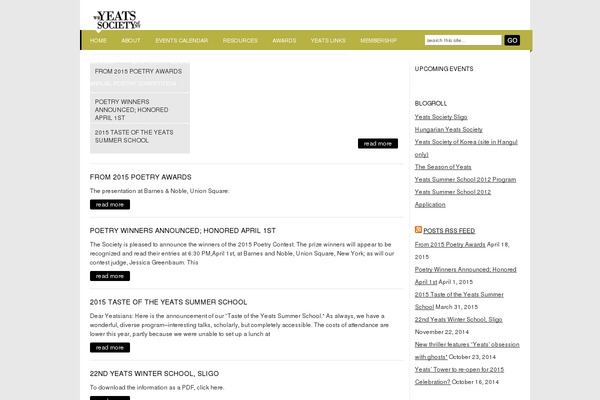Read more of From 2015 Poetry Awards post
The image size is (600, 400).
(x=110, y=204)
